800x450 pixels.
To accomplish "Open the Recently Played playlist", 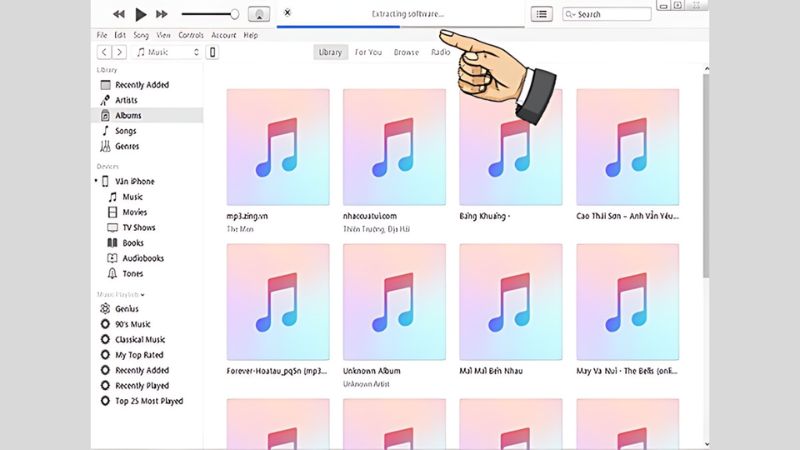I will [142, 385].
